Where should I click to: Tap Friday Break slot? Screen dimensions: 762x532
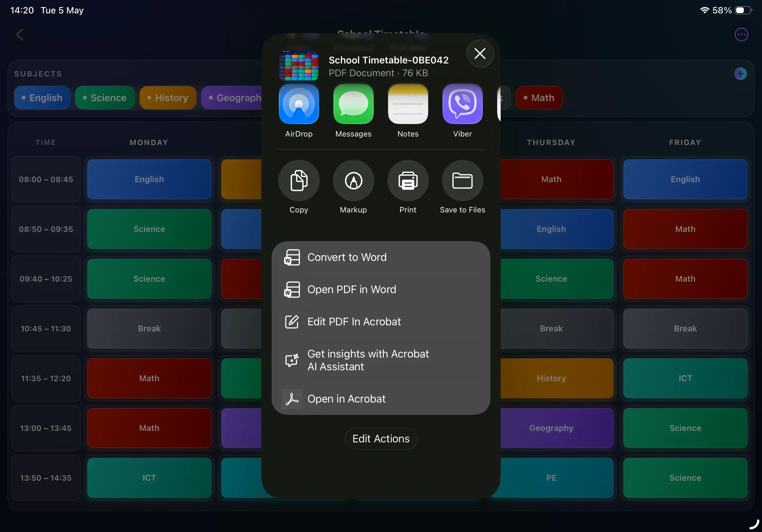(x=685, y=329)
